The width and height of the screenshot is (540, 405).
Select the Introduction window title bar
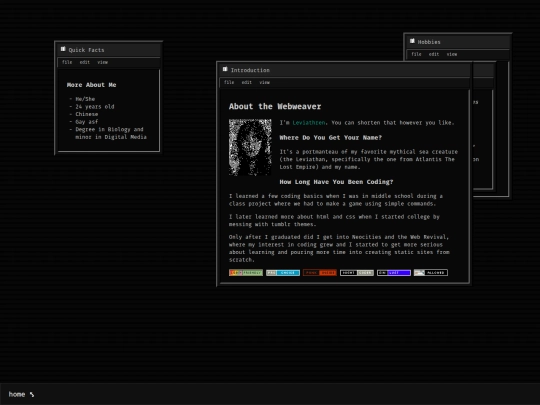[x=344, y=70]
